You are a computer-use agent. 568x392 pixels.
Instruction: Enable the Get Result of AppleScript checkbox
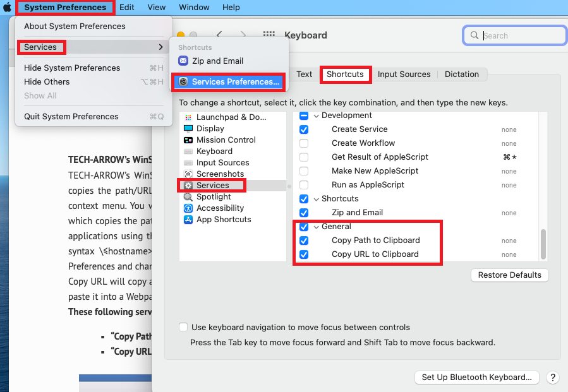[x=304, y=157]
